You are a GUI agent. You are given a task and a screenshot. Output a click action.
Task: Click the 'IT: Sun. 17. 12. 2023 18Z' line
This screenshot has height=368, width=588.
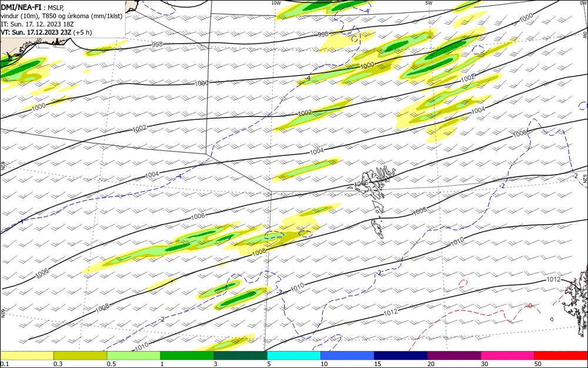point(37,24)
